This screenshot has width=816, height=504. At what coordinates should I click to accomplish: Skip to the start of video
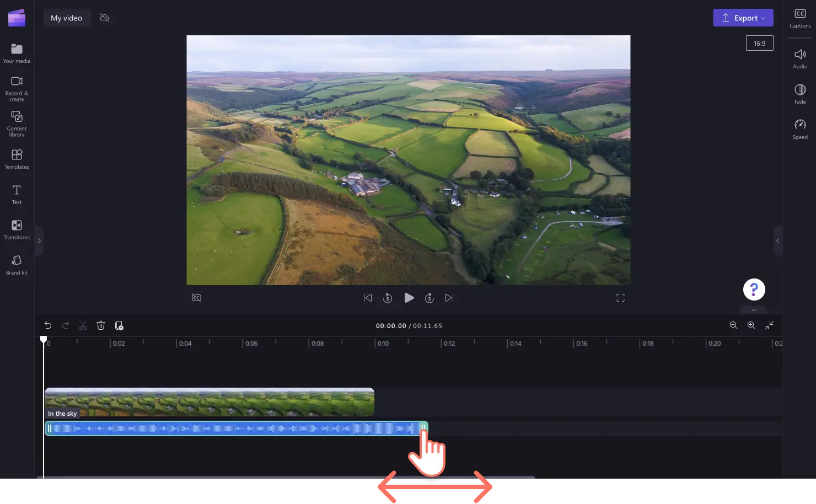368,298
